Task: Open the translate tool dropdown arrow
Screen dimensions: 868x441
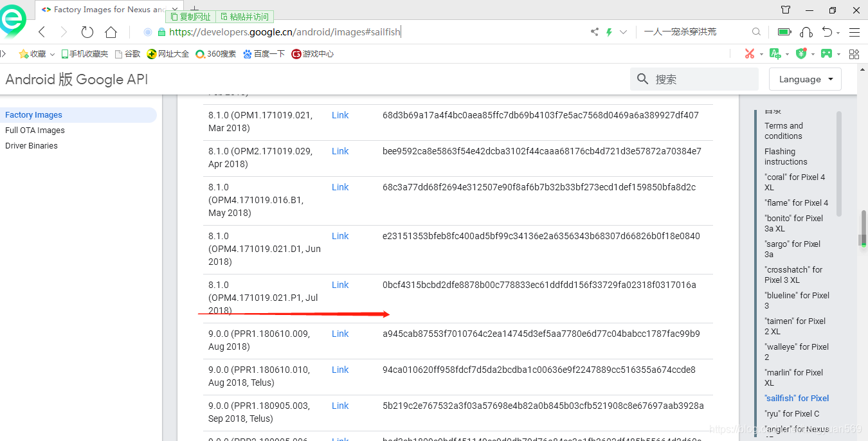Action: click(x=787, y=55)
